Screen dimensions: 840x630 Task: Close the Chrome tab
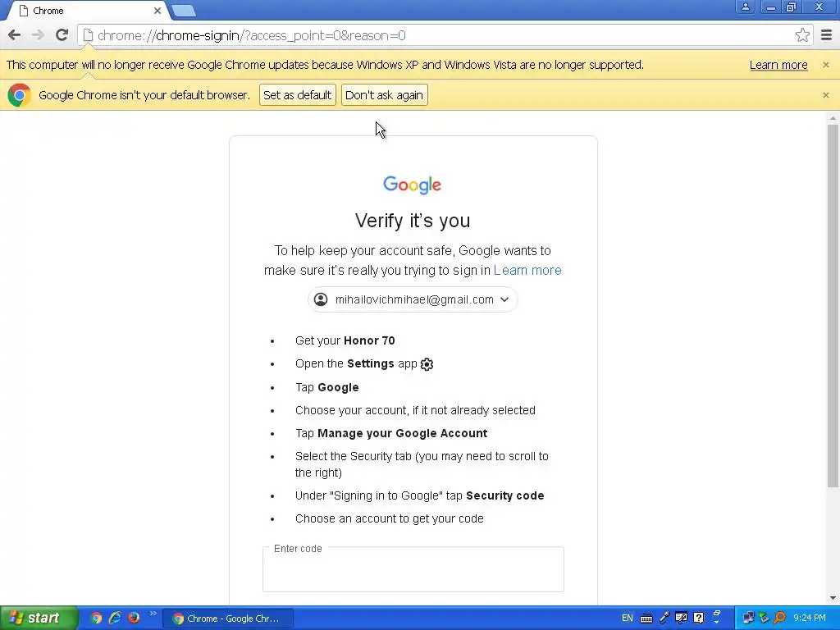[x=157, y=11]
